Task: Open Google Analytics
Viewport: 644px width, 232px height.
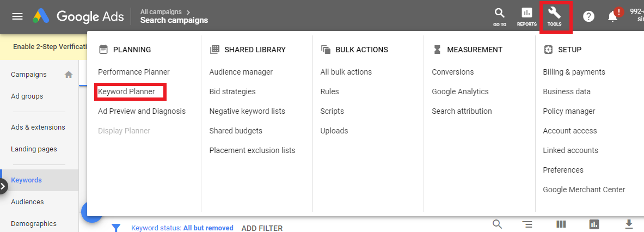Action: click(461, 91)
